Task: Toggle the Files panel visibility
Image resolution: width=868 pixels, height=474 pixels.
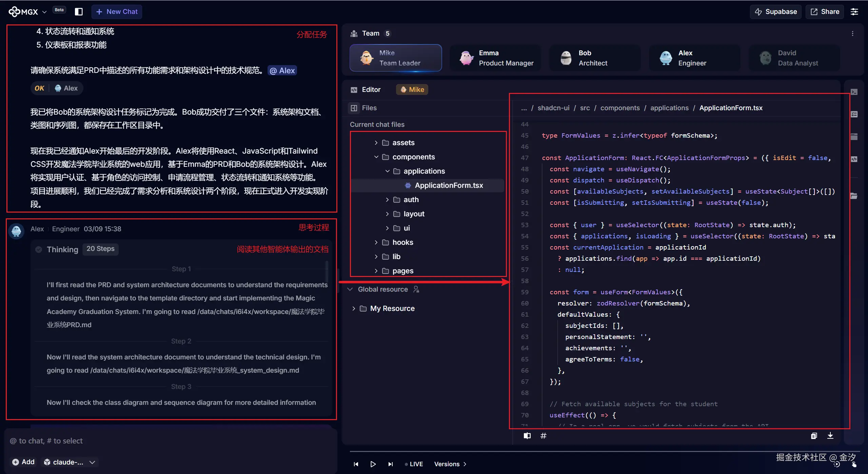Action: pyautogui.click(x=354, y=108)
